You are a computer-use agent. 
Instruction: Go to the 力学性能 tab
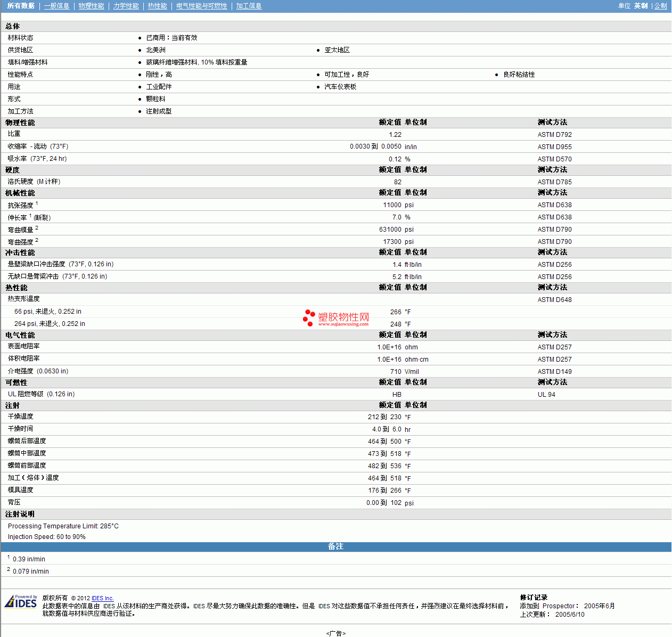pos(126,6)
